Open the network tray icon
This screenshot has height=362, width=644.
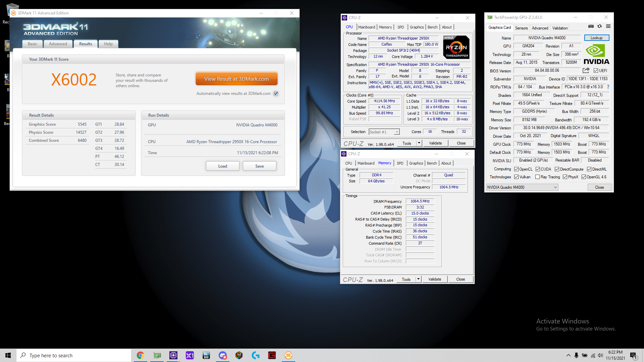[x=593, y=355]
